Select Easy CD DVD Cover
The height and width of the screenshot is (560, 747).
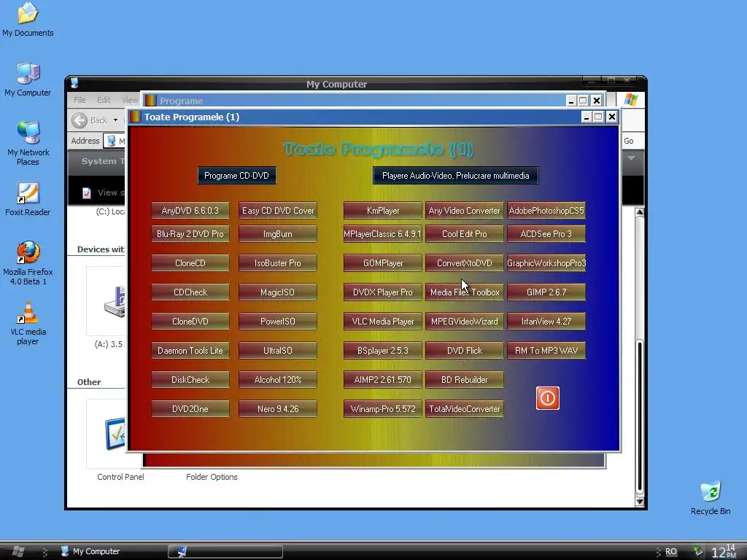click(x=278, y=211)
